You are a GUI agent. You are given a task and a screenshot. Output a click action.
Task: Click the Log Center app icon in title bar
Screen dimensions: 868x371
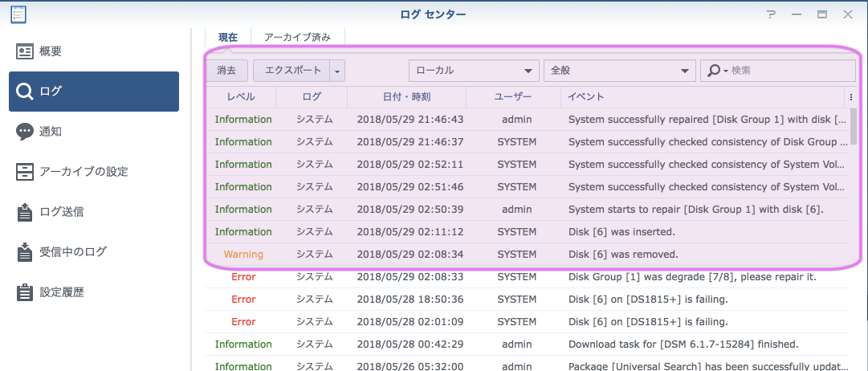[x=17, y=14]
